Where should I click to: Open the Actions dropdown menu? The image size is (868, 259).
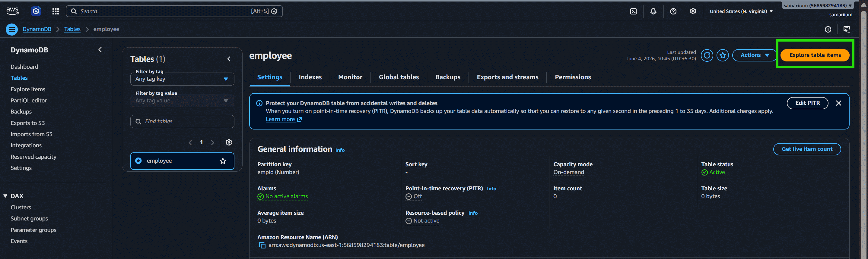755,55
